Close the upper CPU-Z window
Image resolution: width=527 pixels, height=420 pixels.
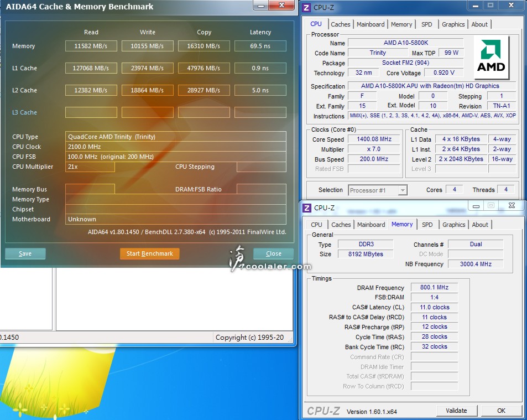(x=511, y=5)
